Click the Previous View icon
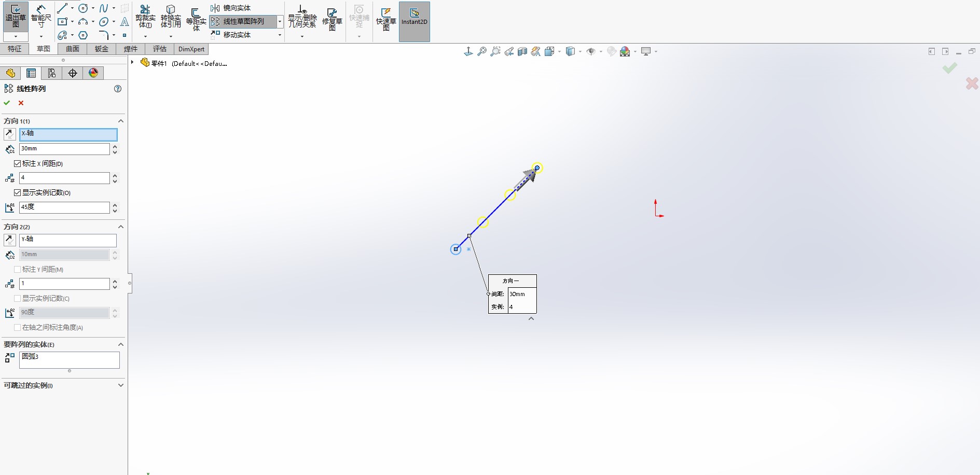The image size is (980, 475). (x=509, y=51)
